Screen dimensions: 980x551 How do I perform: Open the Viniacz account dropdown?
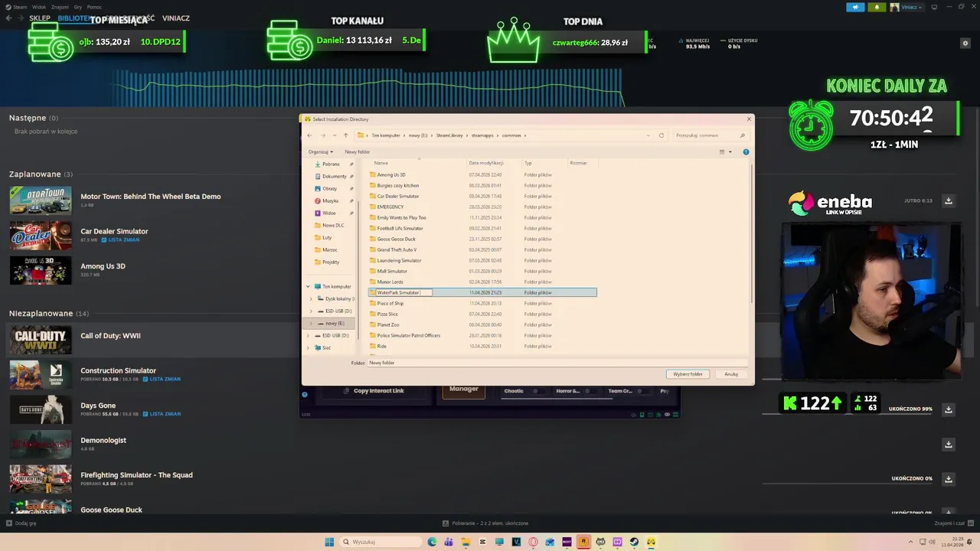(906, 7)
